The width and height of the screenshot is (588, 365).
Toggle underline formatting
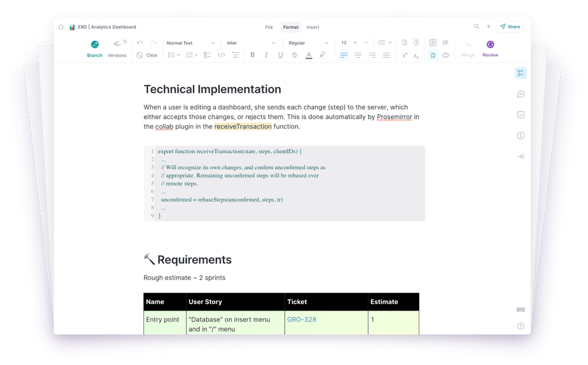[x=280, y=55]
